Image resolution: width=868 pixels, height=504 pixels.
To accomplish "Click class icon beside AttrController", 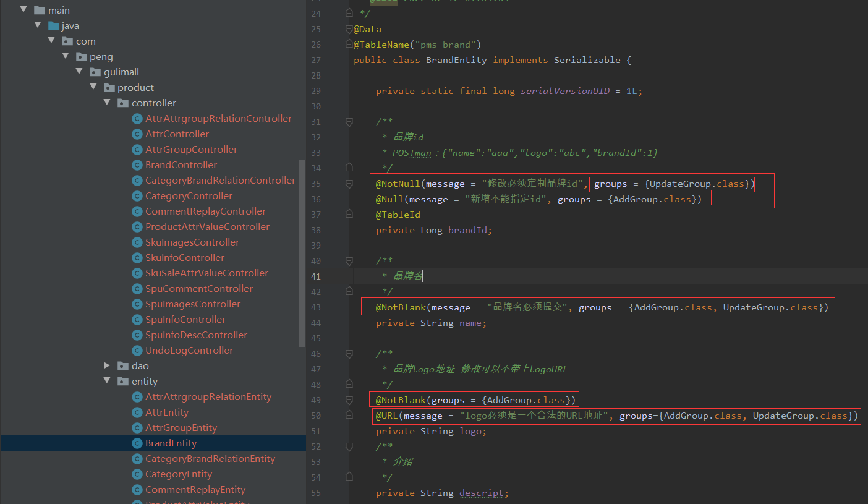I will tap(137, 134).
